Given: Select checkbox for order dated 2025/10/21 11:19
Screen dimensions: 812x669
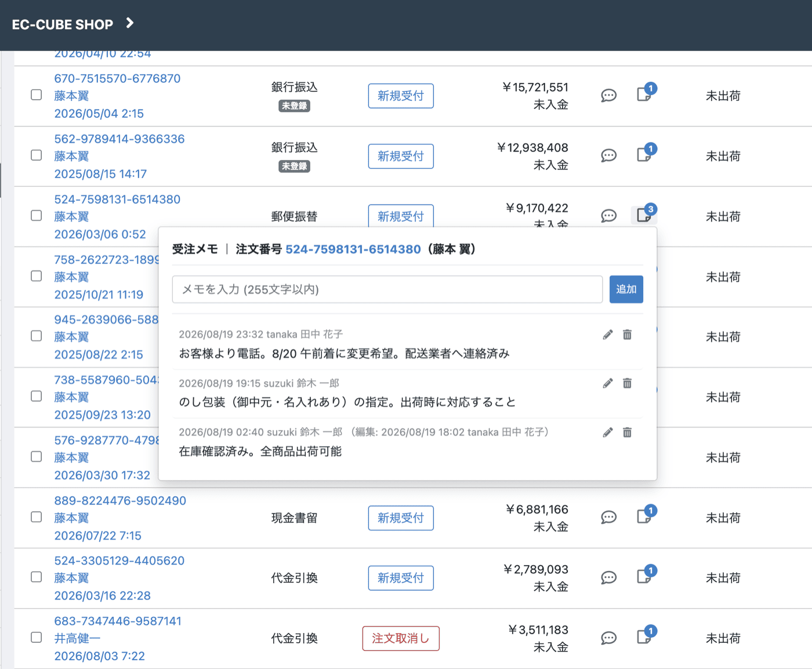Looking at the screenshot, I should pos(37,276).
